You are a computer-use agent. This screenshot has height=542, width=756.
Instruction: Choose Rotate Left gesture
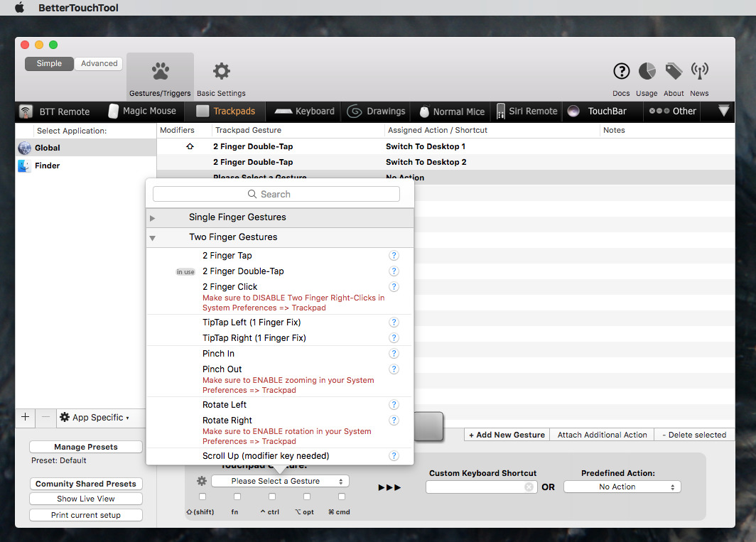(x=280, y=405)
